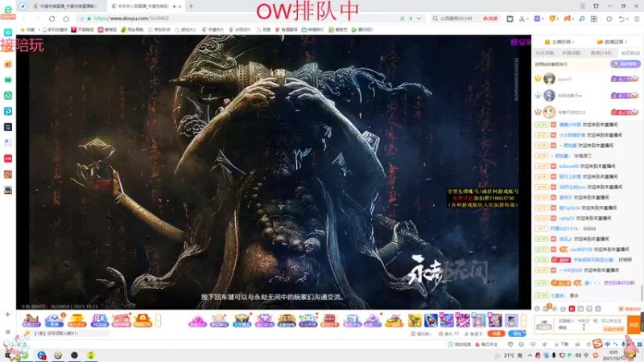Open the orange game controller extension
The width and height of the screenshot is (644, 362).
coord(568,19)
